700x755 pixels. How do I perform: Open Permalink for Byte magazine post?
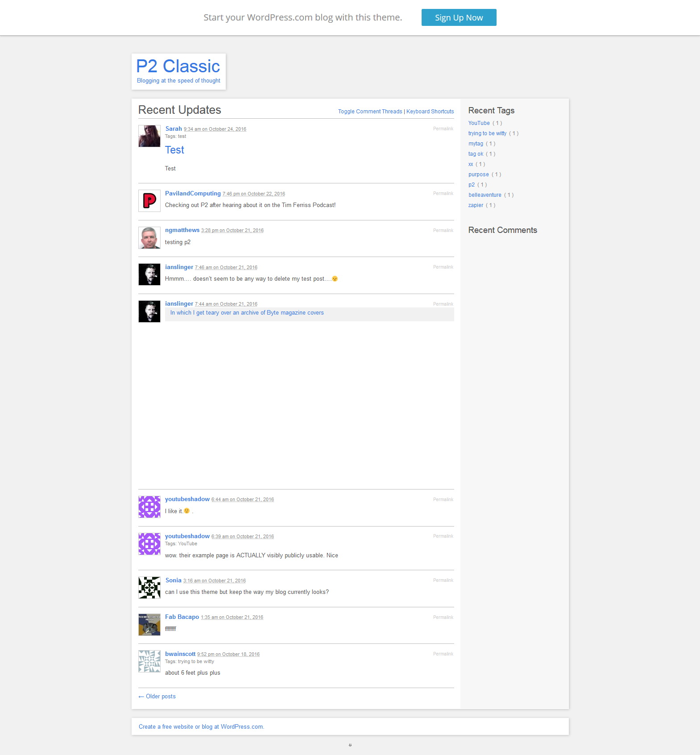[443, 304]
